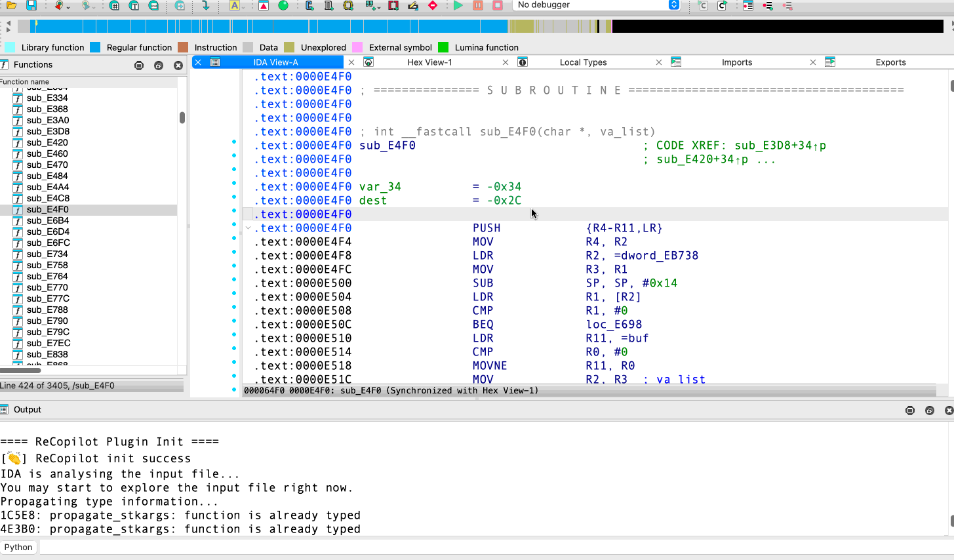Click the red breakpoint diamond icon
Image resolution: width=954 pixels, height=560 pixels.
pos(432,5)
